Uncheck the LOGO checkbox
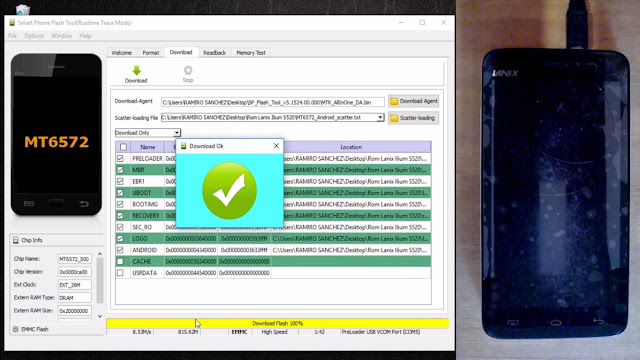This screenshot has height=360, width=640. (x=120, y=238)
